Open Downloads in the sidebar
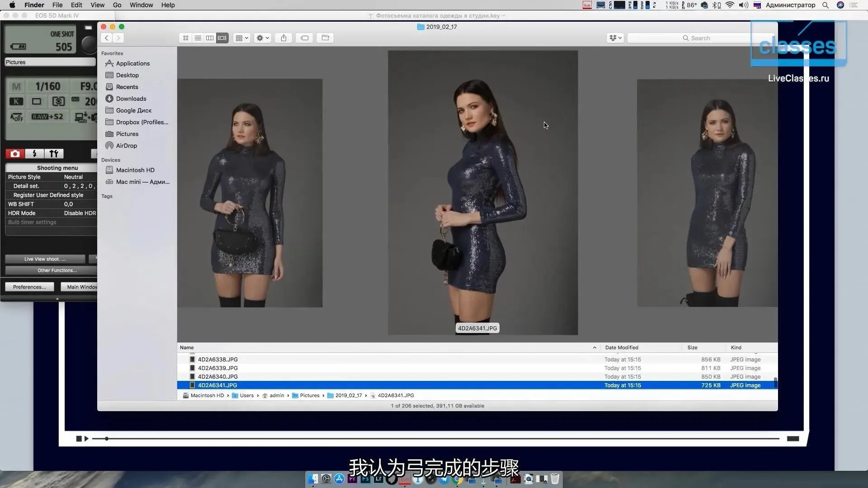This screenshot has width=868, height=488. (x=131, y=99)
